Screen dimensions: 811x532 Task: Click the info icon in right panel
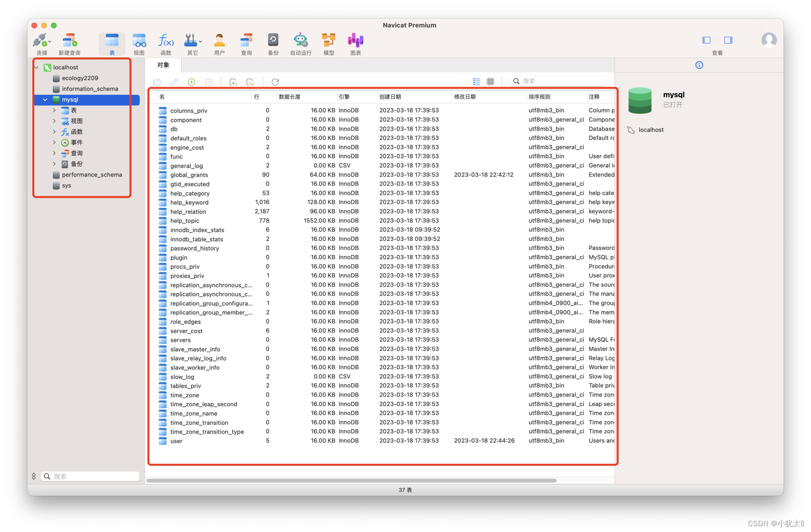pyautogui.click(x=699, y=65)
